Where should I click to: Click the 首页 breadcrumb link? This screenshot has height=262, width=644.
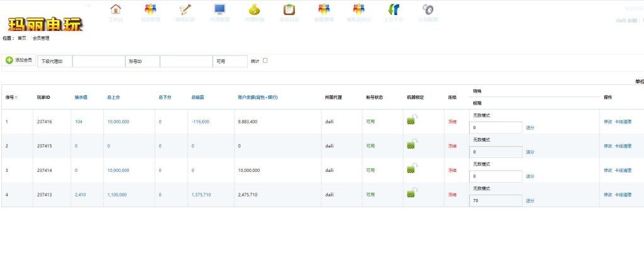pyautogui.click(x=22, y=38)
